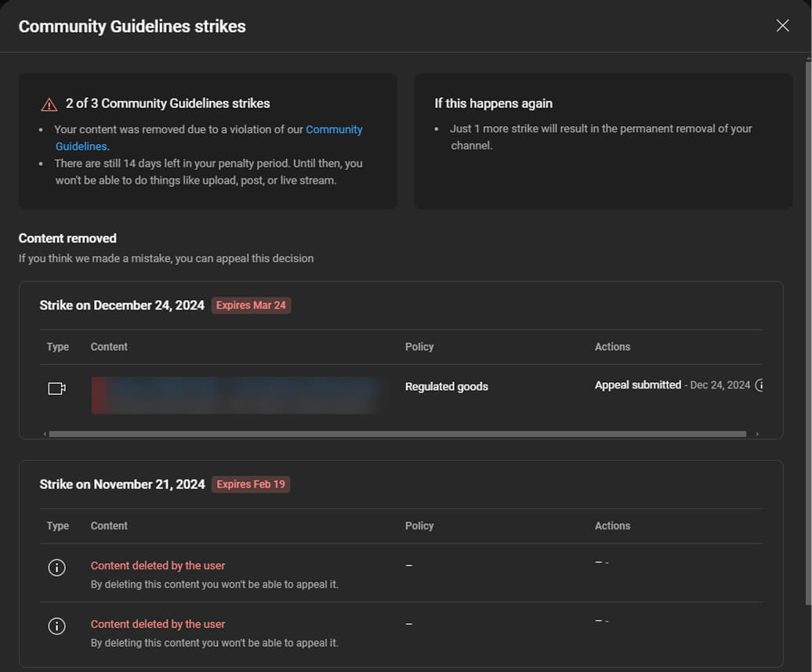Click the Policy column header in December strike
The width and height of the screenshot is (812, 672).
[x=419, y=347]
